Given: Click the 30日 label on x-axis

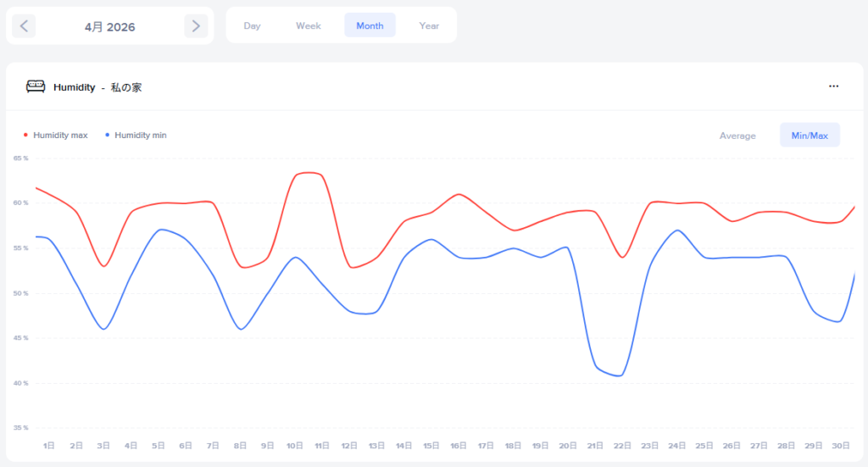Looking at the screenshot, I should [841, 446].
